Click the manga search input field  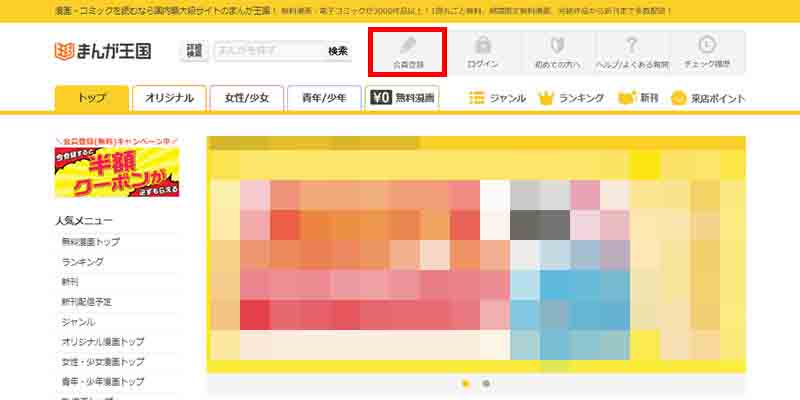point(267,51)
